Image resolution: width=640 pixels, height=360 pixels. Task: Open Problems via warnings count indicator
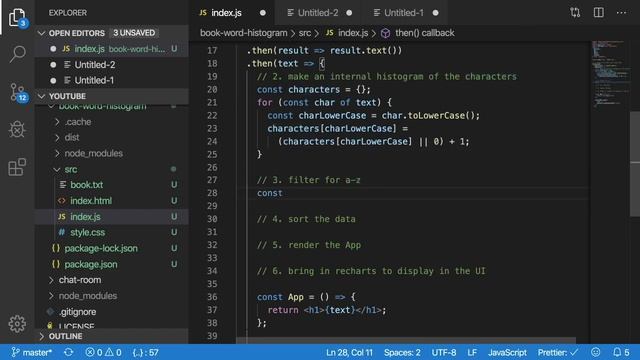point(113,352)
